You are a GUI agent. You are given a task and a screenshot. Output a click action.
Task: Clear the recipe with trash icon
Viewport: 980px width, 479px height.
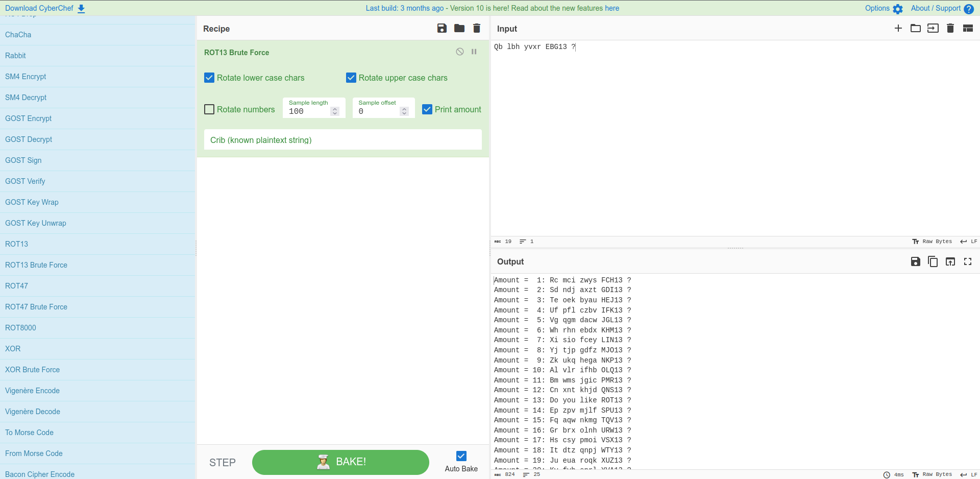[x=477, y=29]
